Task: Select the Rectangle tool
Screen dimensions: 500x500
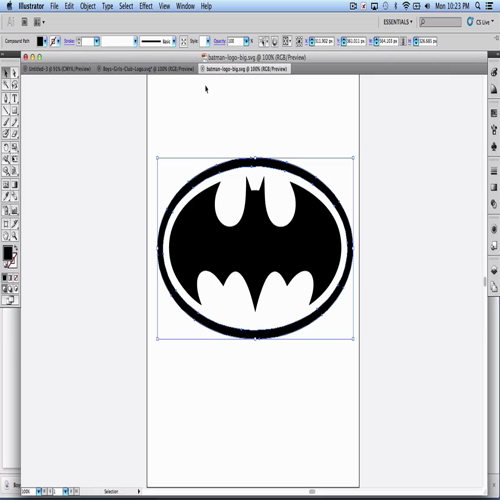Action: (14, 110)
